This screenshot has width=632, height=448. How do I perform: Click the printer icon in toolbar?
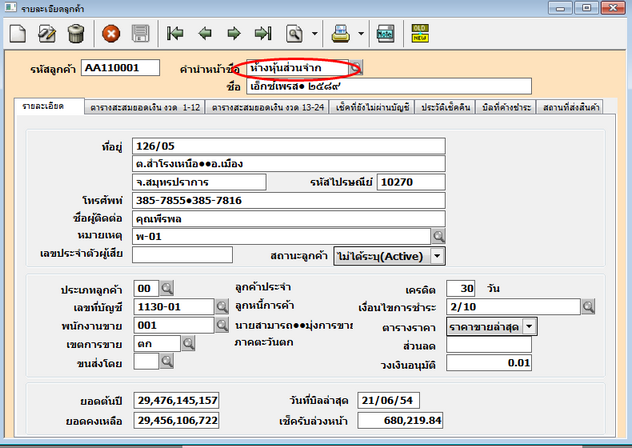pyautogui.click(x=341, y=33)
